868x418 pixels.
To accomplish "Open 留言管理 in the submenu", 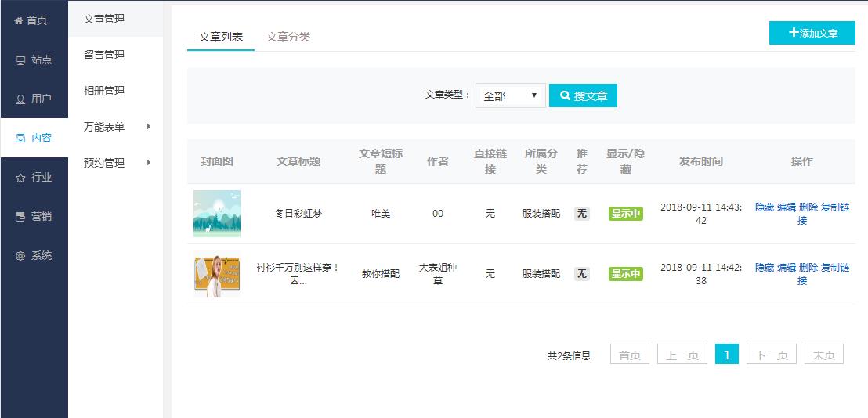I will click(104, 56).
